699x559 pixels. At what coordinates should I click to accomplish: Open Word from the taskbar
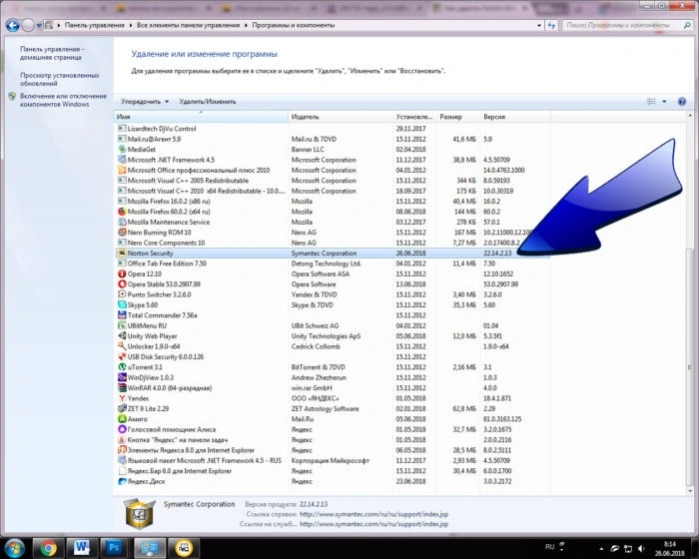[82, 548]
